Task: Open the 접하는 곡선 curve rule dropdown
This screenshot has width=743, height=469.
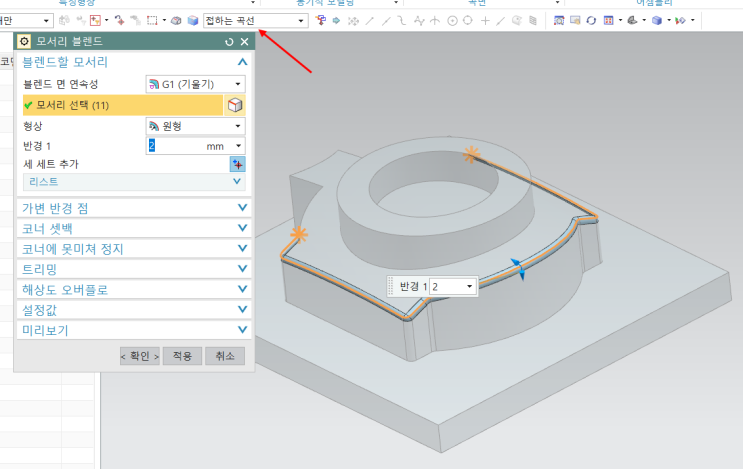Action: tap(301, 20)
